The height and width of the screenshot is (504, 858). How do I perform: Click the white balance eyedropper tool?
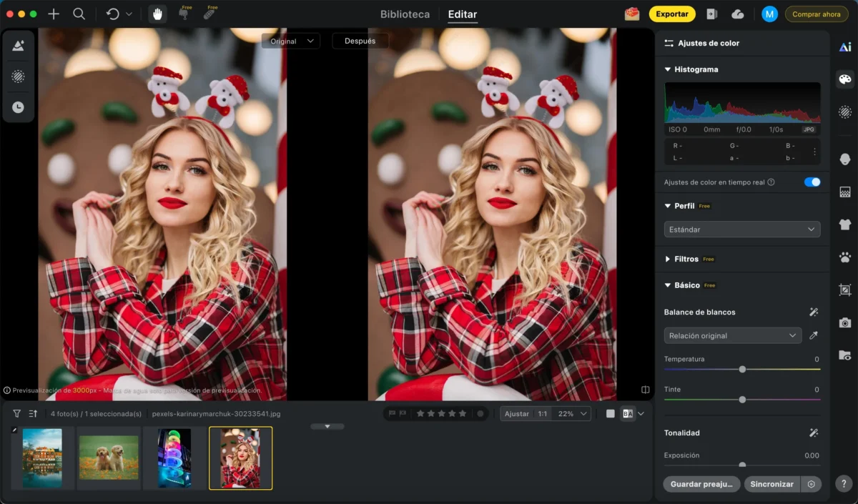point(813,335)
